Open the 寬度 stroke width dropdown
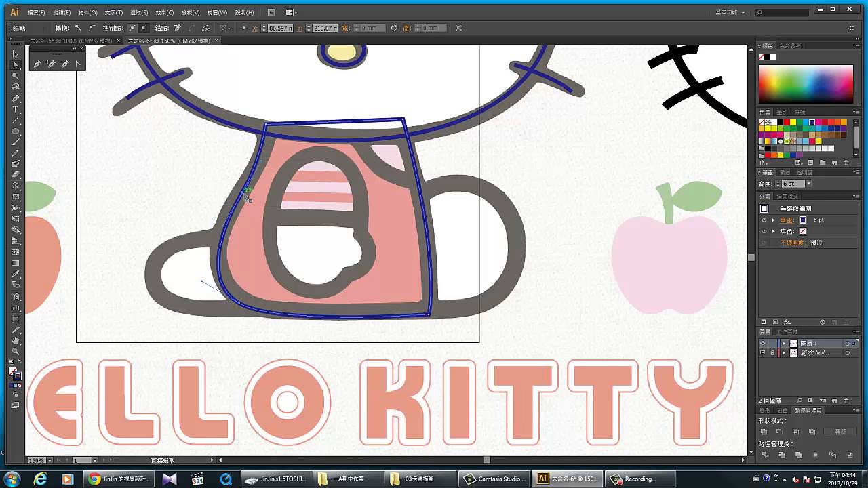The width and height of the screenshot is (868, 488). click(808, 184)
